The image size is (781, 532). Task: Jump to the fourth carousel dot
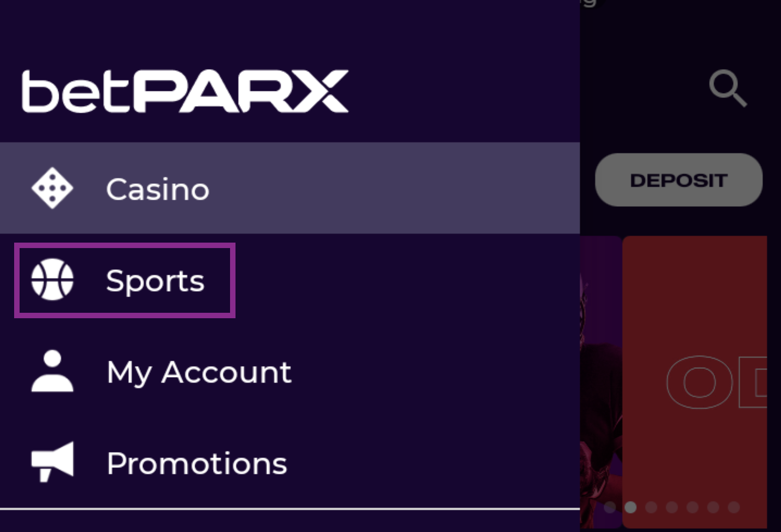pos(672,507)
